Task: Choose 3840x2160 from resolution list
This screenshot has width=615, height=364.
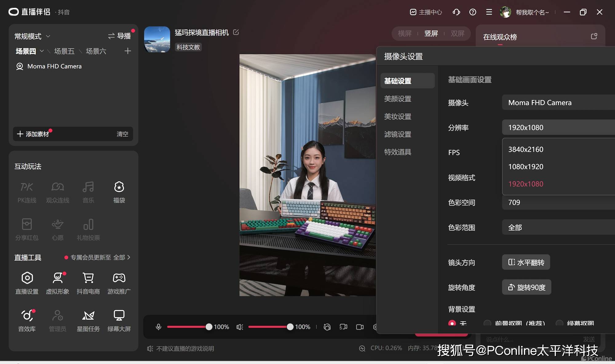Action: [x=526, y=149]
